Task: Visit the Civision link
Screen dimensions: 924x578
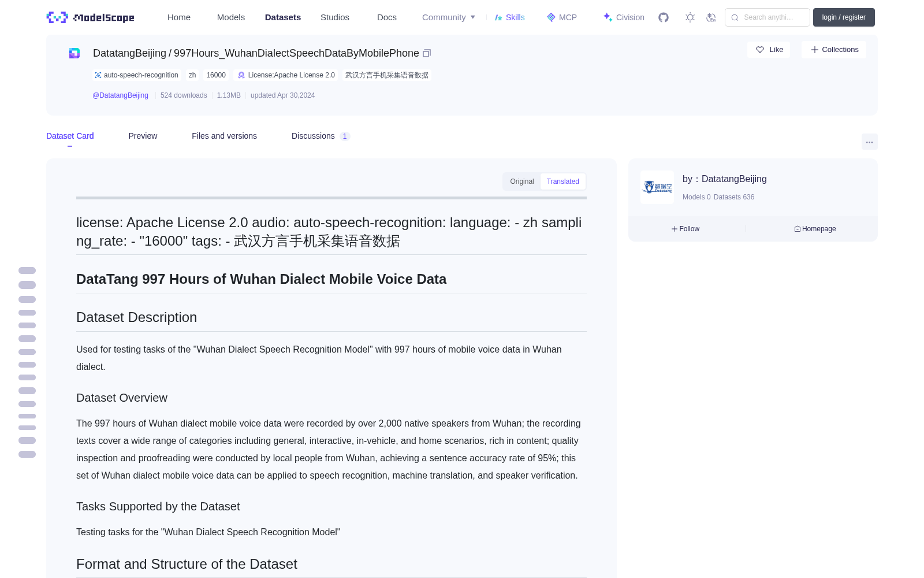Action: point(624,17)
